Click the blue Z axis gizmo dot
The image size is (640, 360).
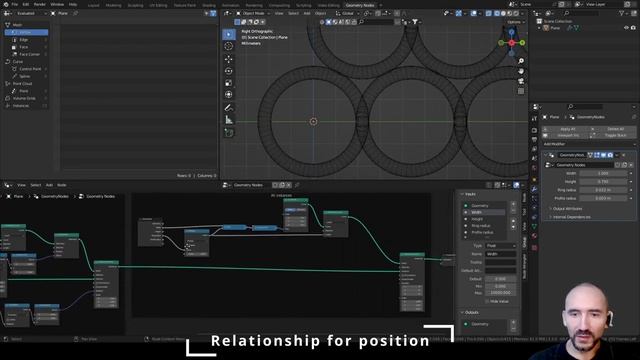[511, 31]
